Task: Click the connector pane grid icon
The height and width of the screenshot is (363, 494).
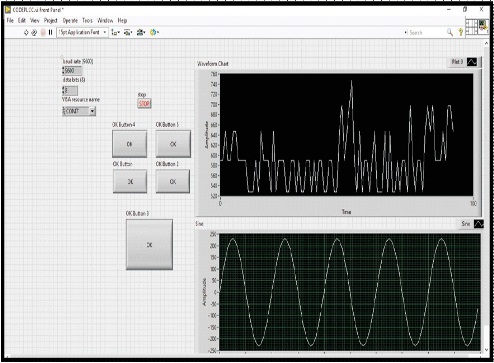Action: 471,26
